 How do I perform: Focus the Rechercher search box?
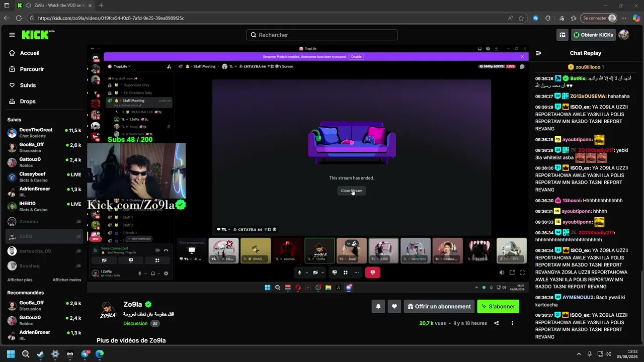322,35
